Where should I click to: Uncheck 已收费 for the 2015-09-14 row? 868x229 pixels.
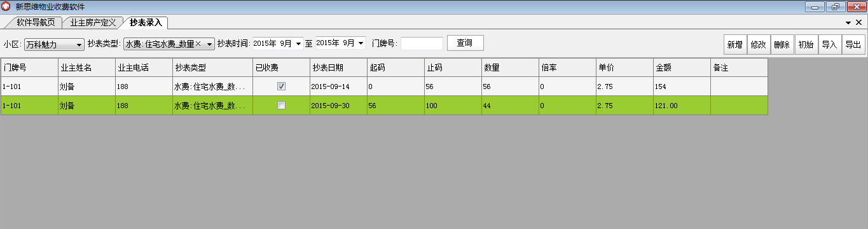coord(281,86)
